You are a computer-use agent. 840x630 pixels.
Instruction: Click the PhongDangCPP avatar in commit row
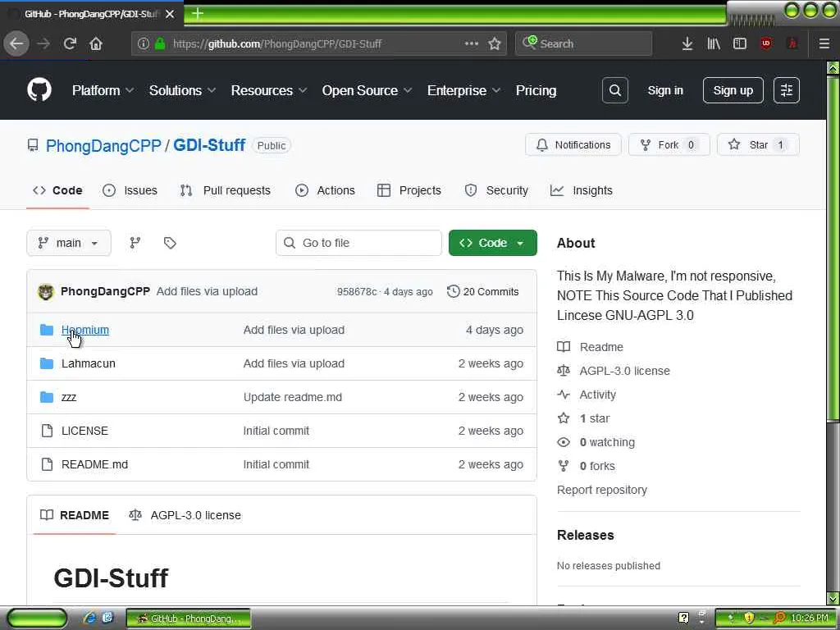tap(46, 291)
